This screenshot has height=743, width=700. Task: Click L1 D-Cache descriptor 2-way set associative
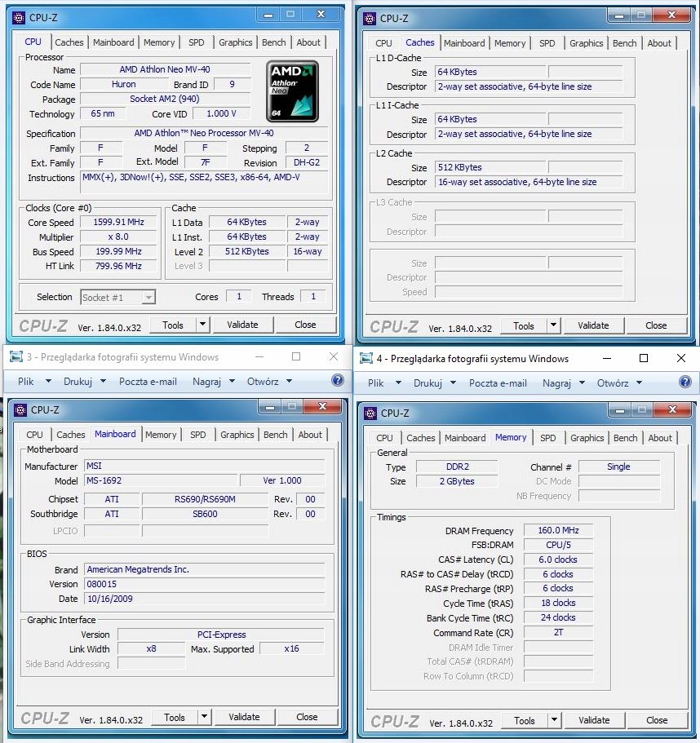[x=529, y=86]
